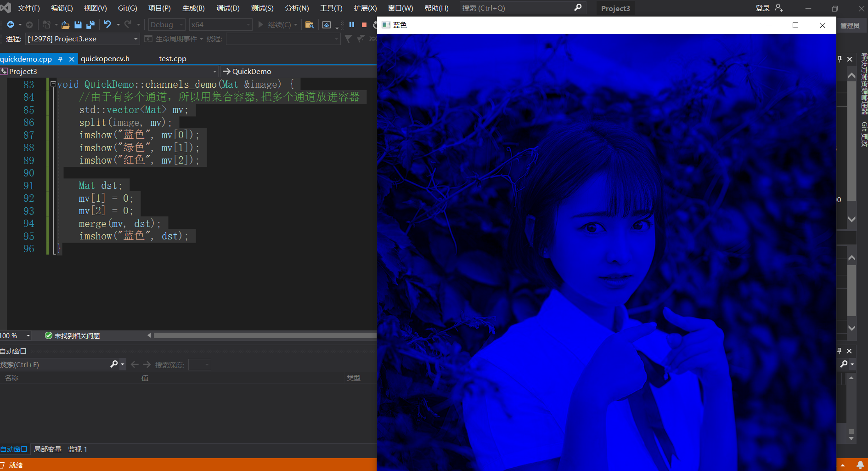Screen dimensions: 868x471
Task: Click the 搜索(Ctrl+E) field in 自动窗口
Action: click(55, 364)
